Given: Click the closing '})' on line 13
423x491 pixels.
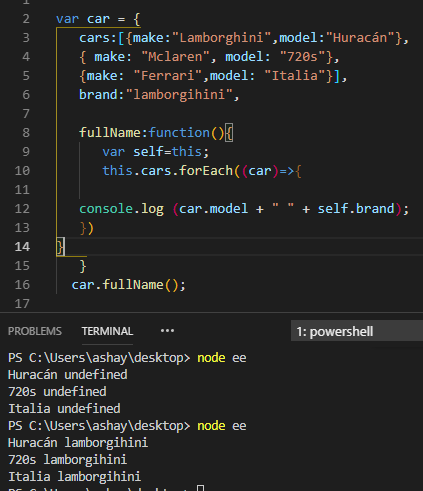Looking at the screenshot, I should (x=87, y=228).
